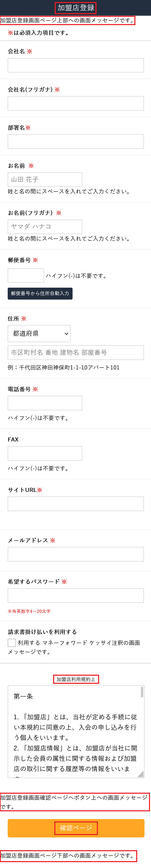This screenshot has width=151, height=868.
Task: Select the サイトURL input field
Action: point(75,504)
